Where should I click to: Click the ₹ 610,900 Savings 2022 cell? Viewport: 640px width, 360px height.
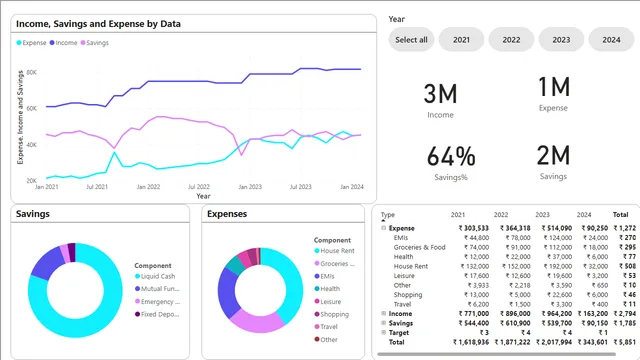click(516, 323)
